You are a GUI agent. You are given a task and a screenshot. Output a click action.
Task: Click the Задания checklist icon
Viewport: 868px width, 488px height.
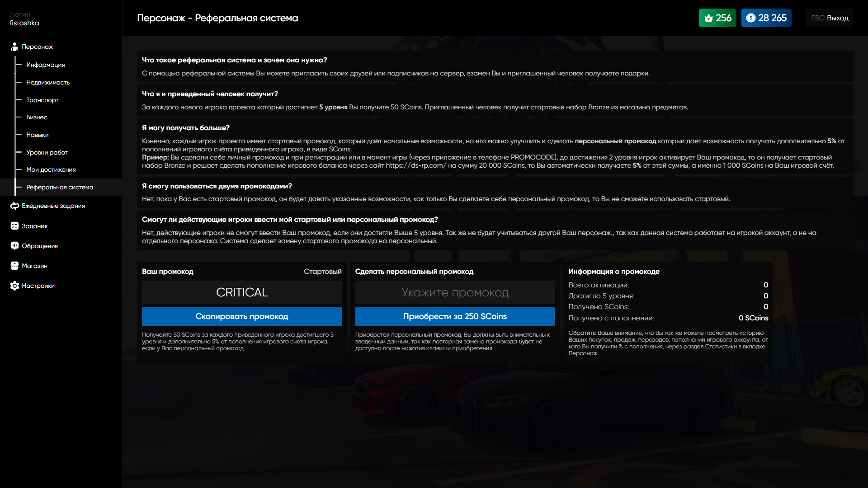point(14,226)
